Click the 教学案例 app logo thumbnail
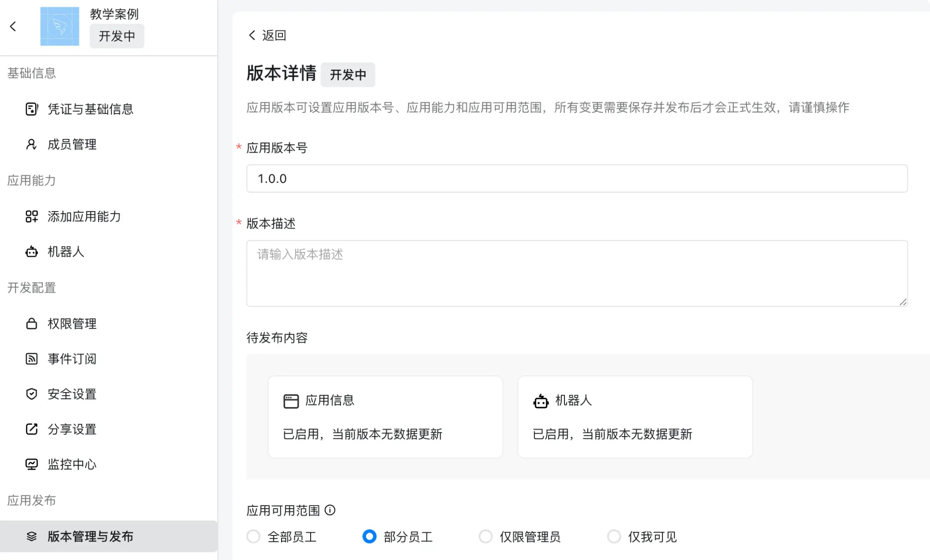The image size is (930, 560). 59,26
